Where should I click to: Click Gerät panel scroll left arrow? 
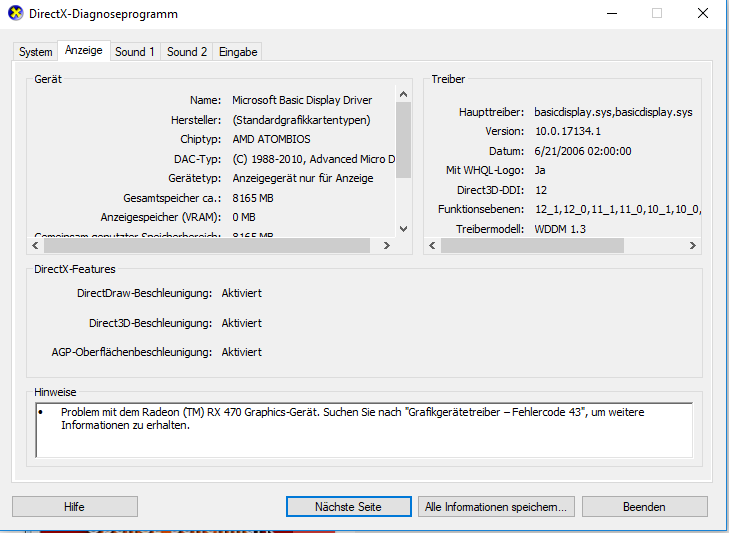(x=35, y=246)
